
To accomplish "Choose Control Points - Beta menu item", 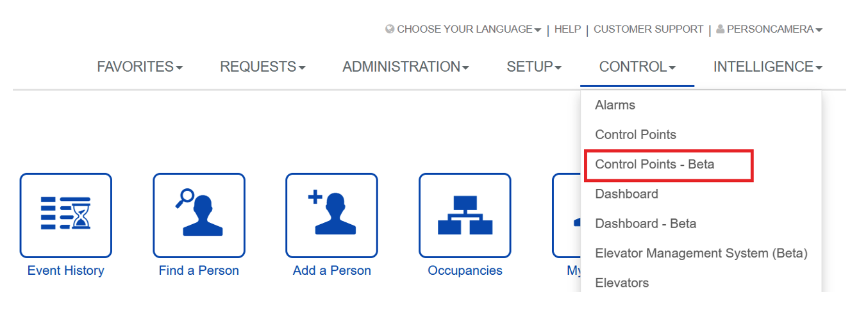I will coord(655,165).
